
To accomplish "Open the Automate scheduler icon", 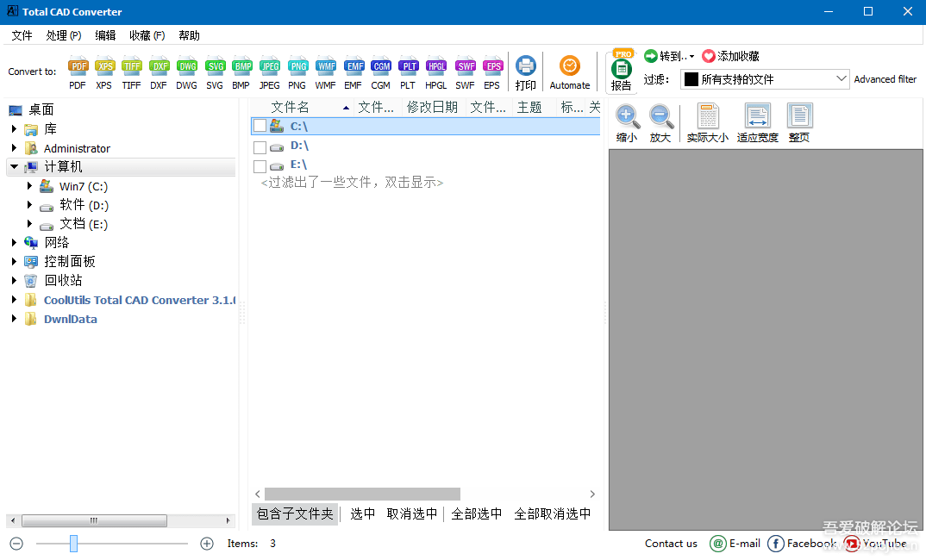I will pyautogui.click(x=569, y=67).
